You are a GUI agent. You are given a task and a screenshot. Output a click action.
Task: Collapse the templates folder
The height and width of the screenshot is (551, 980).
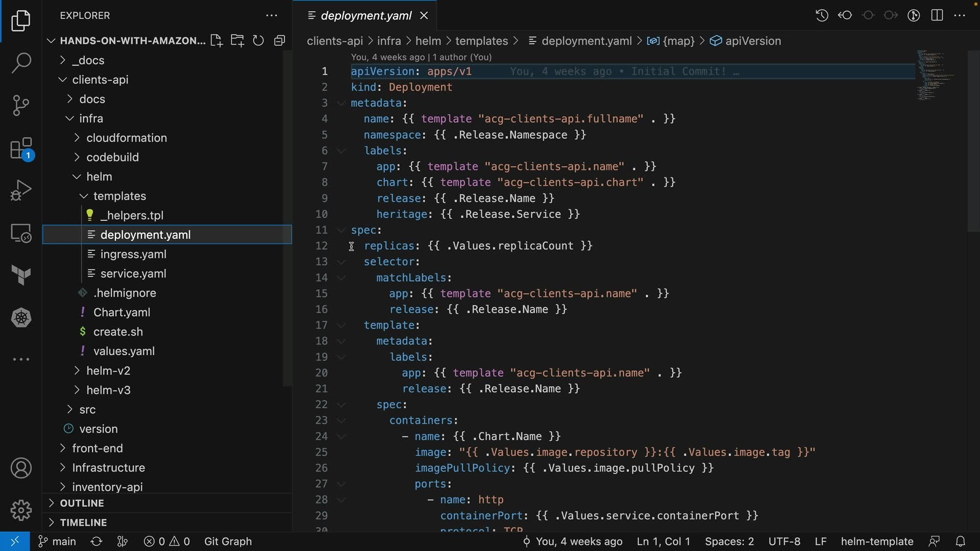pyautogui.click(x=119, y=196)
